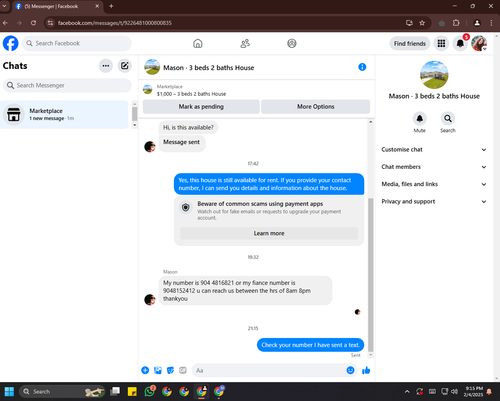500x401 pixels.
Task: Expand Media, files and links section
Action: (x=434, y=184)
